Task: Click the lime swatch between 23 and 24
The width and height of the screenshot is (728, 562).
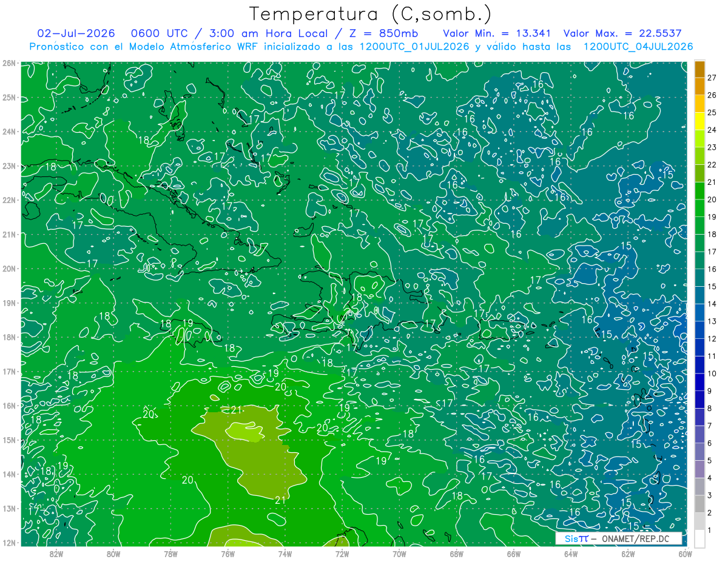Action: pyautogui.click(x=699, y=139)
